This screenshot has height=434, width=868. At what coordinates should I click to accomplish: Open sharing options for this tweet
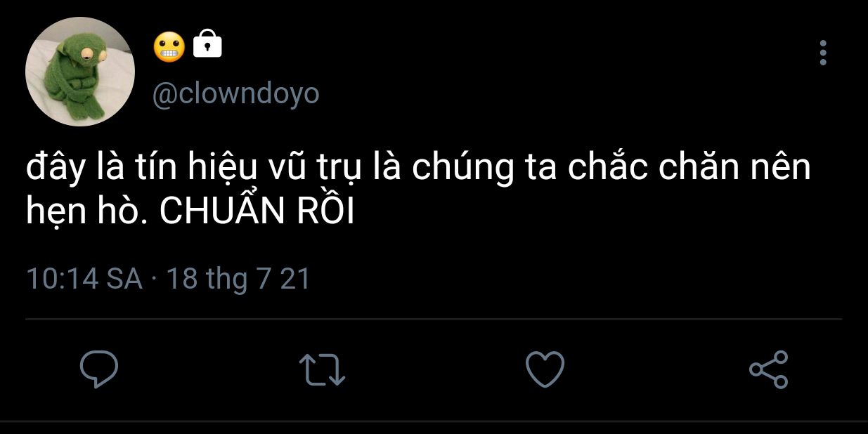point(769,369)
